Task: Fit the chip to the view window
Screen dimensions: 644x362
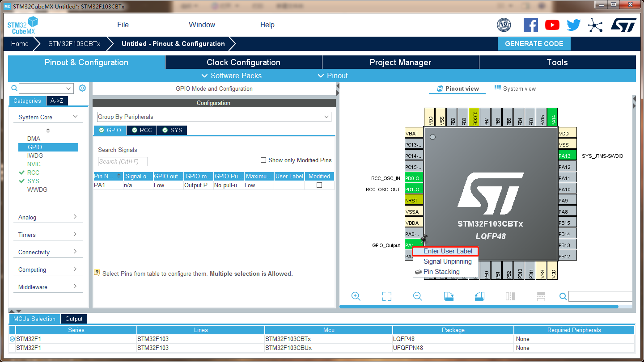Action: pos(387,296)
